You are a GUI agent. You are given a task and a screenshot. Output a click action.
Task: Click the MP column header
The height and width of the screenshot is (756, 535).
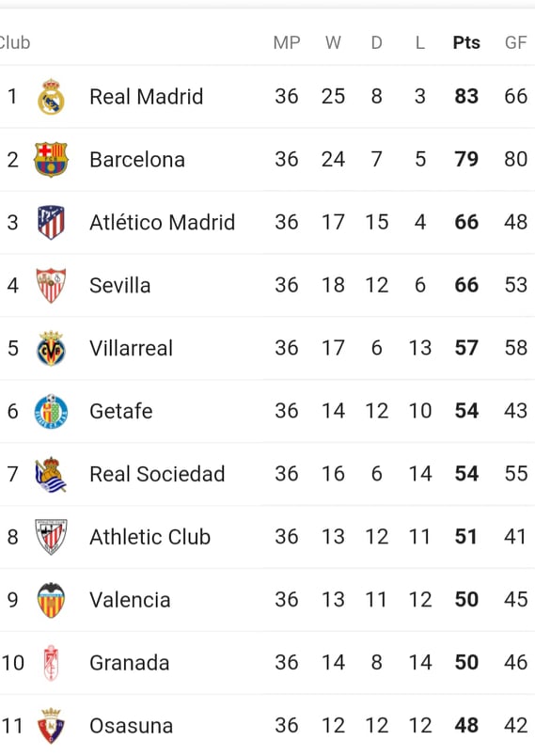287,42
